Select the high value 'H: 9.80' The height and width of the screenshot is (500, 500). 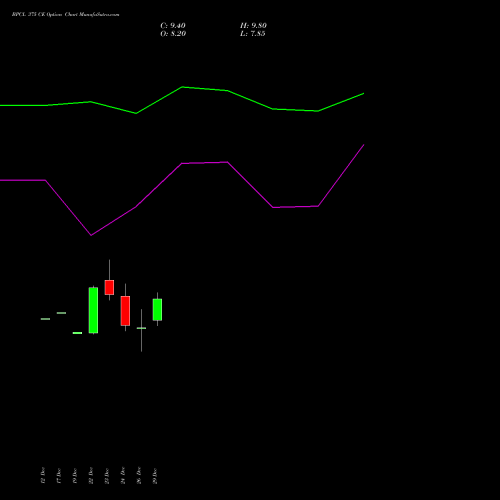point(253,26)
